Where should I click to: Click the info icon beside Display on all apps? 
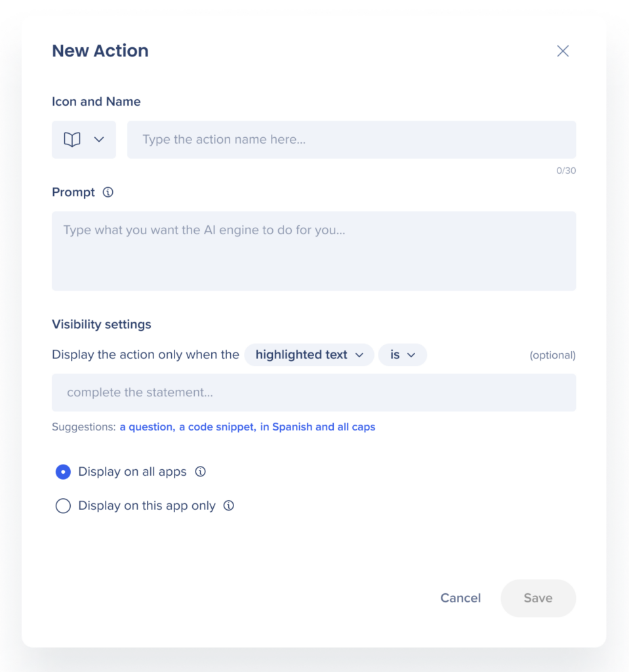[x=200, y=471]
